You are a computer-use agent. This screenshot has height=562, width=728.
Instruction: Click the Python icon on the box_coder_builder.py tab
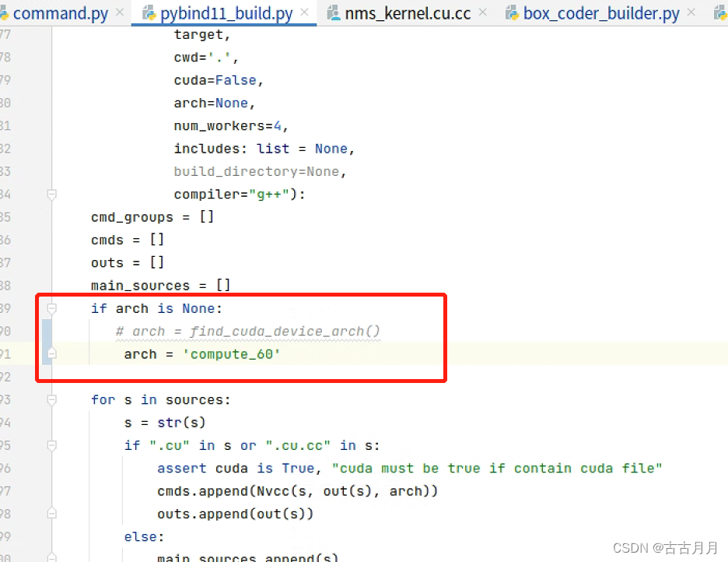pos(509,12)
